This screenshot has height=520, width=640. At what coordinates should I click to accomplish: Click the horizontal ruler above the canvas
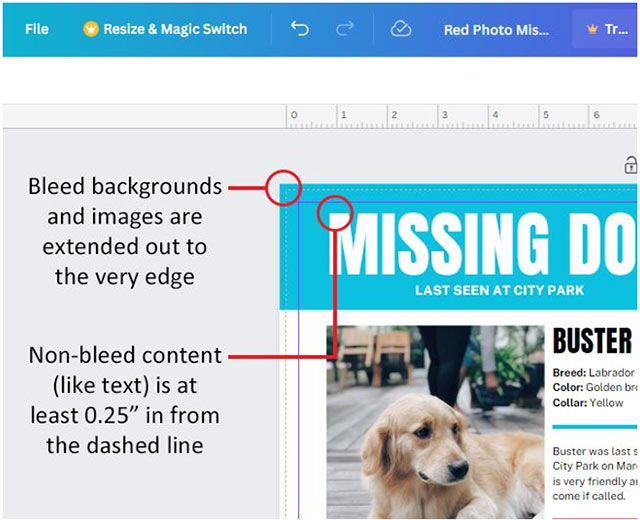coord(460,118)
